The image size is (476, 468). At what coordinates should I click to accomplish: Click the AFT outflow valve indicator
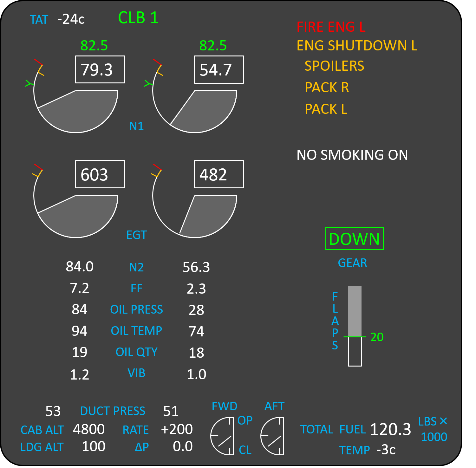click(x=272, y=436)
